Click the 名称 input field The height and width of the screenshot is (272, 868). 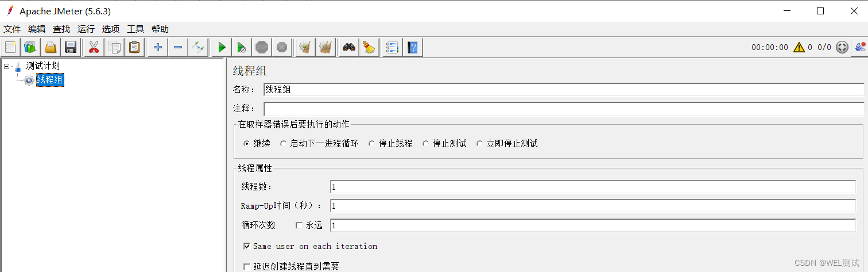[564, 89]
